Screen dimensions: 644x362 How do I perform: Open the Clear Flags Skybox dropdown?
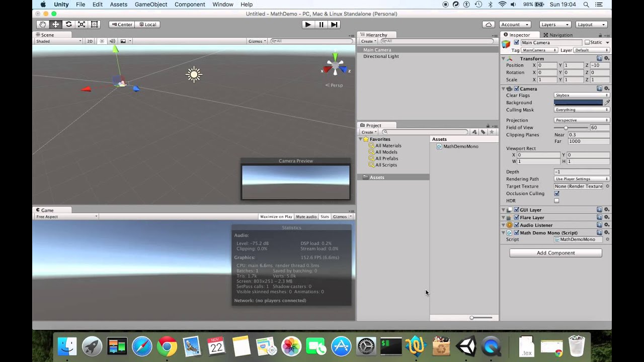(x=582, y=95)
